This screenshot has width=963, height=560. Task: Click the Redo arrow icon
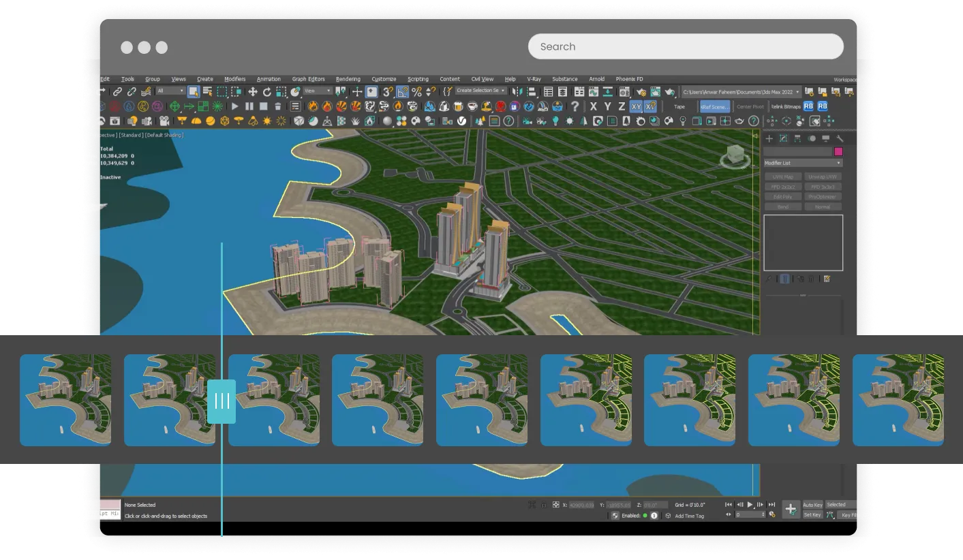(x=101, y=92)
